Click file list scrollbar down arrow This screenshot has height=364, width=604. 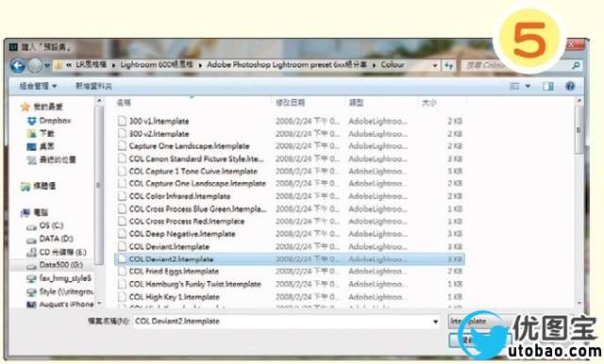coord(579,304)
